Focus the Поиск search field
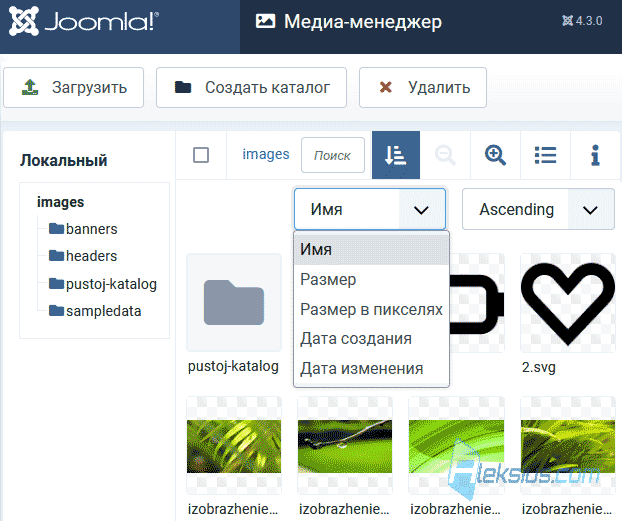 click(x=333, y=155)
